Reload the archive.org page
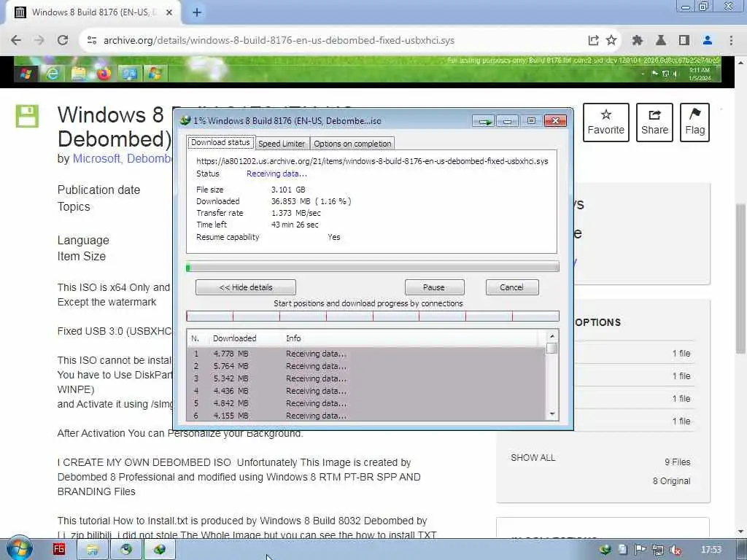The width and height of the screenshot is (747, 560). pos(63,41)
